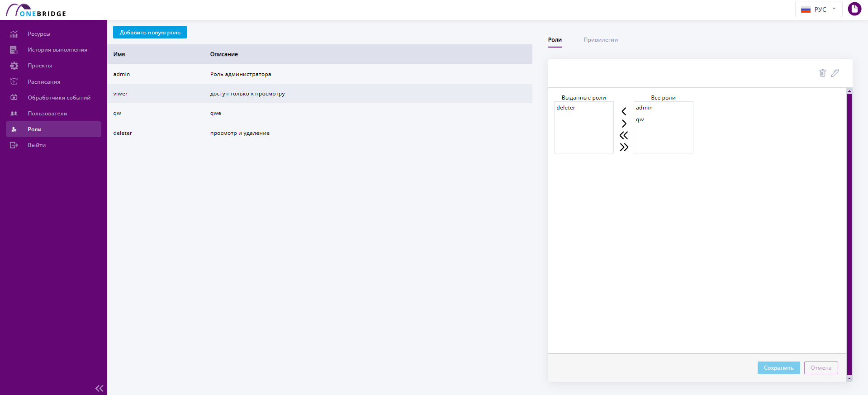868x395 pixels.
Task: Click the Execution history icon in sidebar
Action: click(14, 50)
